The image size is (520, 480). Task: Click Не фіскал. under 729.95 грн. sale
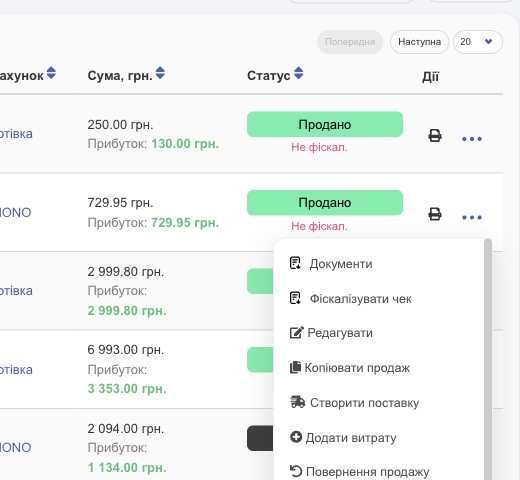319,226
